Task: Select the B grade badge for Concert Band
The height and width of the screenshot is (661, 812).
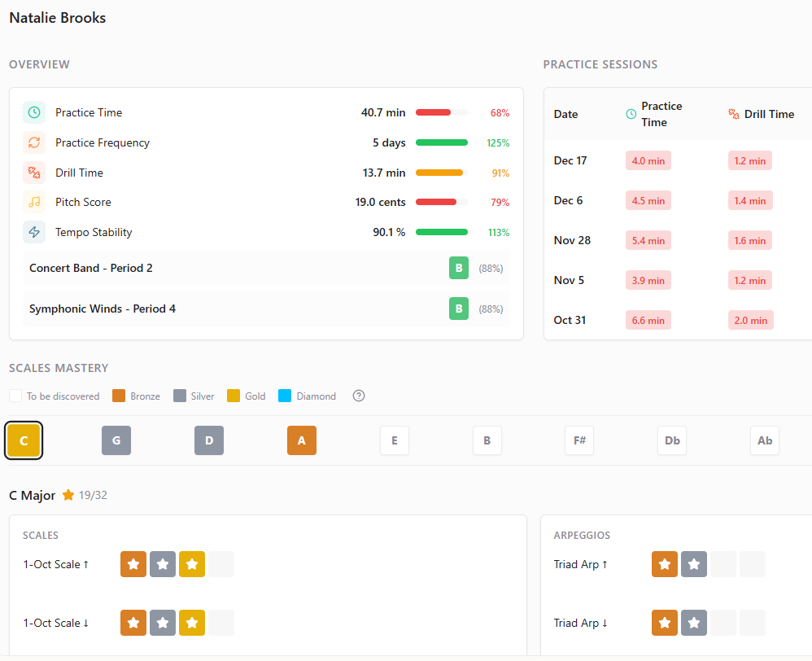Action: tap(459, 267)
